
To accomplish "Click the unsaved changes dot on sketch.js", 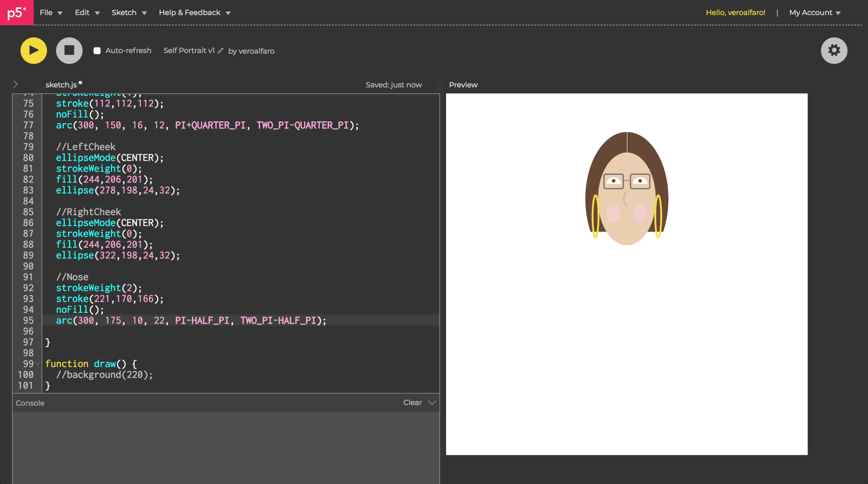I will pyautogui.click(x=80, y=82).
